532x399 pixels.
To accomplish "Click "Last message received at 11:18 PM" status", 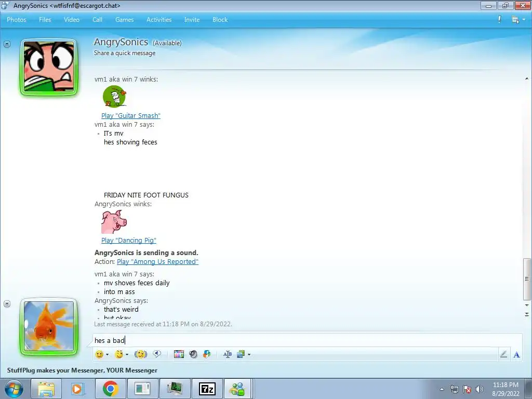I will pyautogui.click(x=163, y=324).
